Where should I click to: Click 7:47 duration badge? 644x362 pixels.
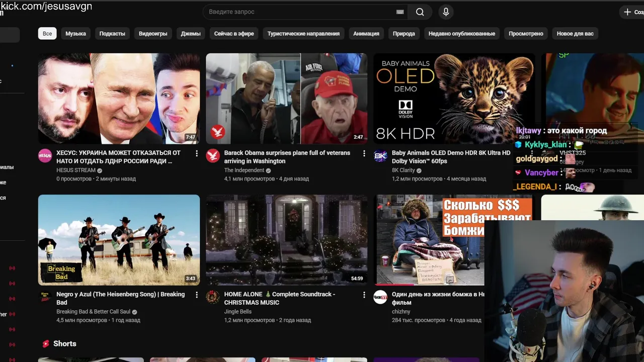[190, 137]
